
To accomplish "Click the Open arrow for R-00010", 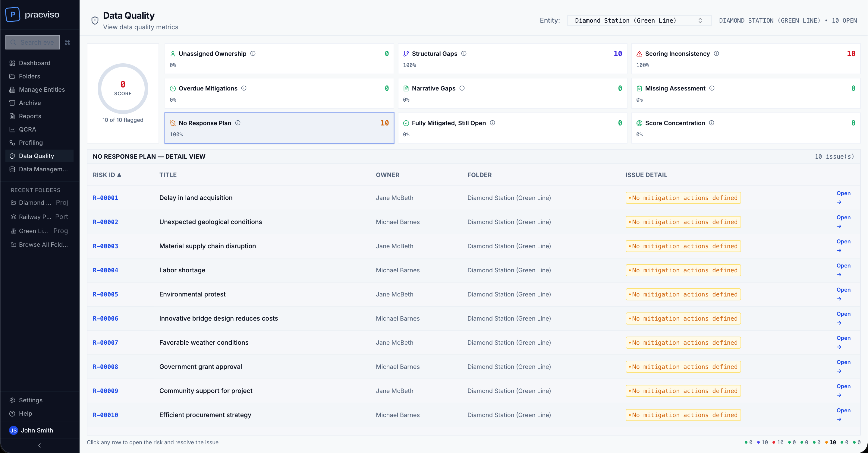I will [x=839, y=419].
